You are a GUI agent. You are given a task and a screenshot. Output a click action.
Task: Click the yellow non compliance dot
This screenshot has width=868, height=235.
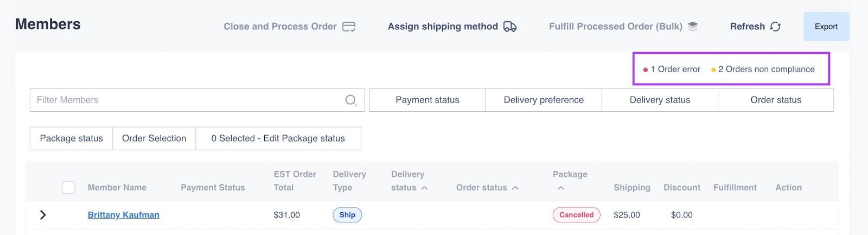point(713,70)
